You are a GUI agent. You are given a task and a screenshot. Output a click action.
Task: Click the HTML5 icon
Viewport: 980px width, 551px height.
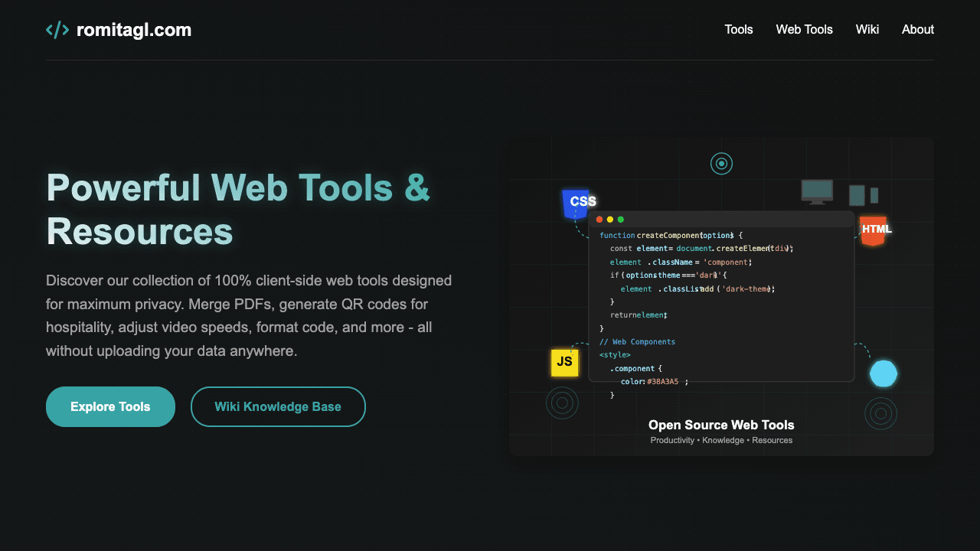874,230
